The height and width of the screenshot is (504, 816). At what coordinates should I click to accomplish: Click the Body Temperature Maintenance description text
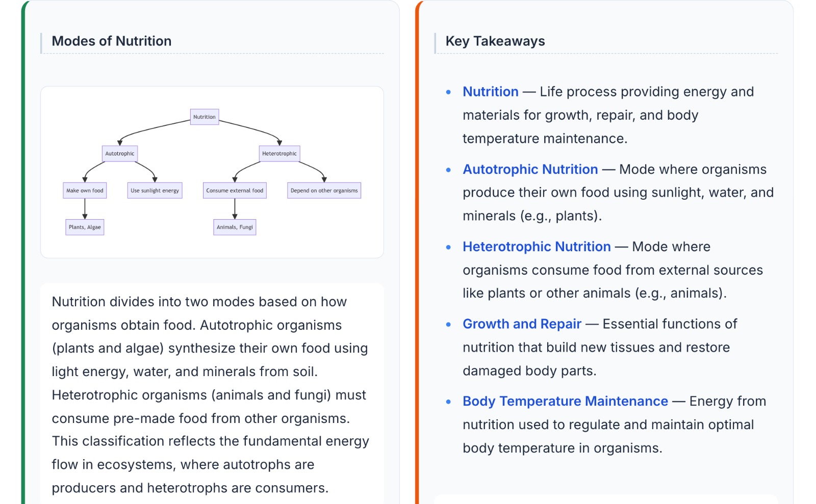615,425
